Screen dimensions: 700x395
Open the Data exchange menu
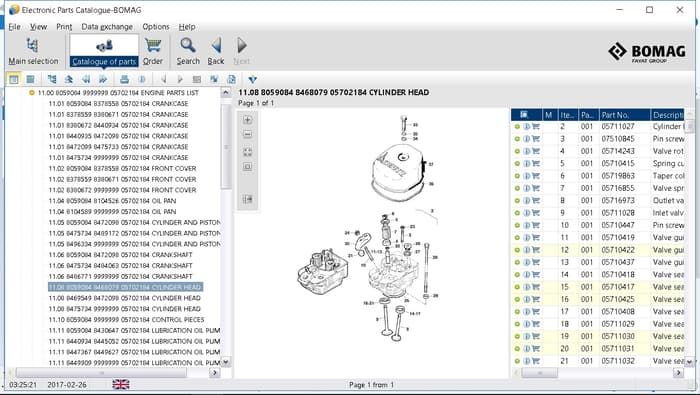coord(107,27)
